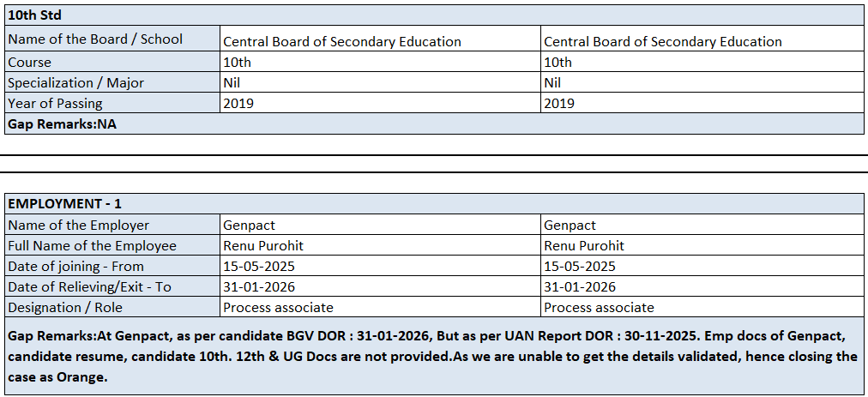Select "Central Board of Secondary Education" in middle column
This screenshot has width=868, height=397.
342,42
